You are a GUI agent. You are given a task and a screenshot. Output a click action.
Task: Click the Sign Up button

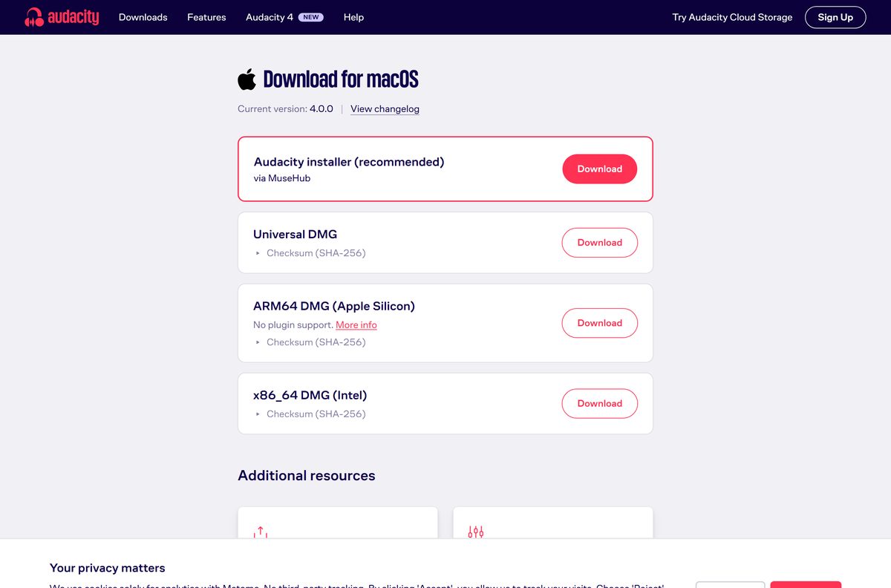(835, 17)
